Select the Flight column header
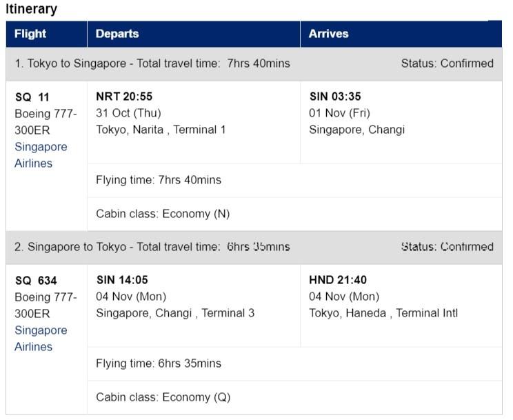The height and width of the screenshot is (420, 513). (x=46, y=34)
